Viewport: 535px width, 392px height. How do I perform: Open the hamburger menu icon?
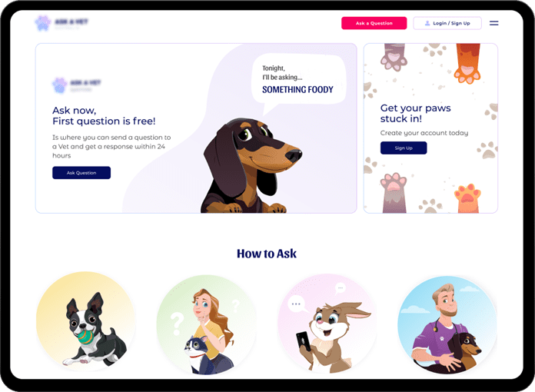493,23
